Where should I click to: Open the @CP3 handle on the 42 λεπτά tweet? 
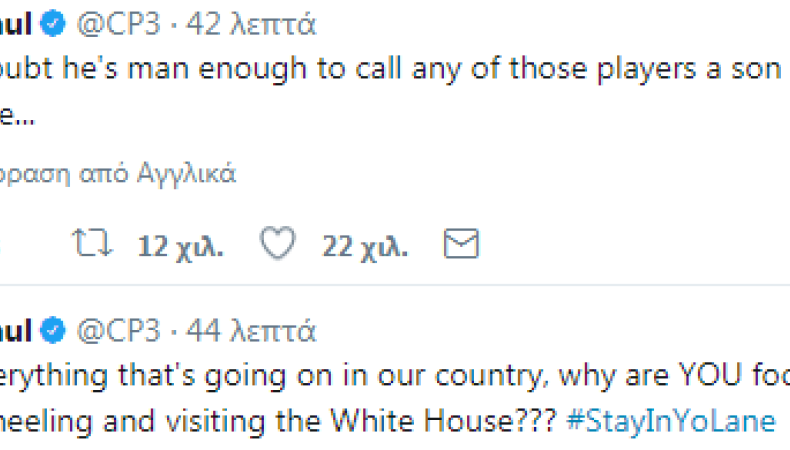(119, 24)
